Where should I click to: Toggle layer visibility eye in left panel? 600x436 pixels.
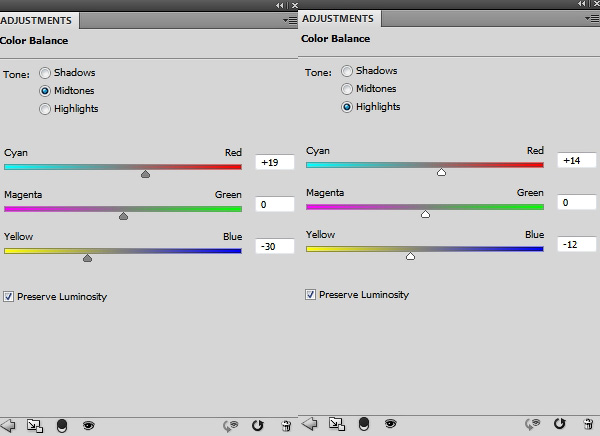(88, 425)
